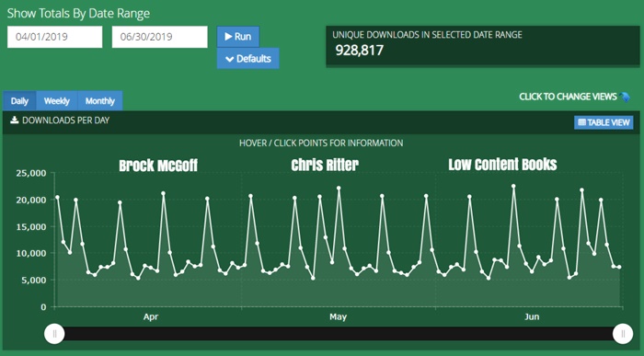Image resolution: width=644 pixels, height=356 pixels.
Task: Click the Hover / Click Points For Information text
Action: coord(321,143)
